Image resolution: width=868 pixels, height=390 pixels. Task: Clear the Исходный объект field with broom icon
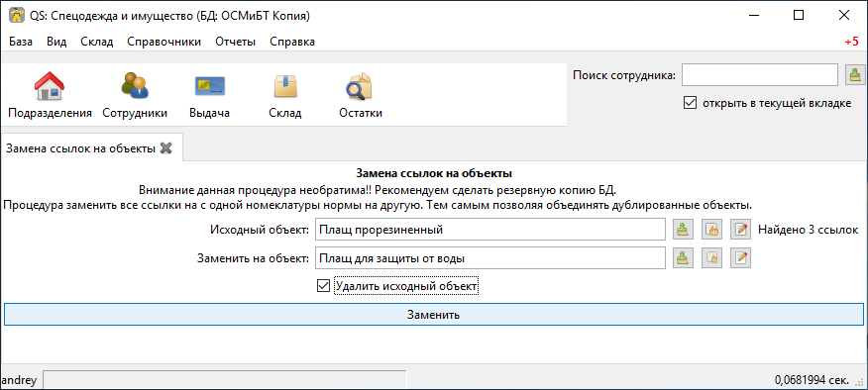pyautogui.click(x=683, y=230)
